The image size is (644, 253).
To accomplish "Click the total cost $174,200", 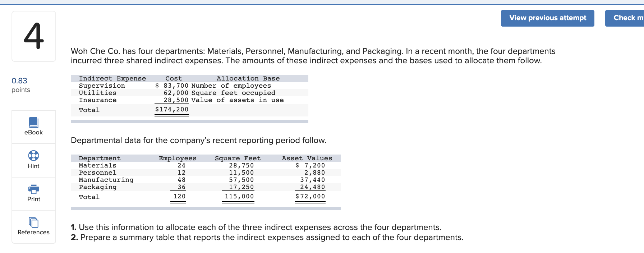I will (x=172, y=109).
